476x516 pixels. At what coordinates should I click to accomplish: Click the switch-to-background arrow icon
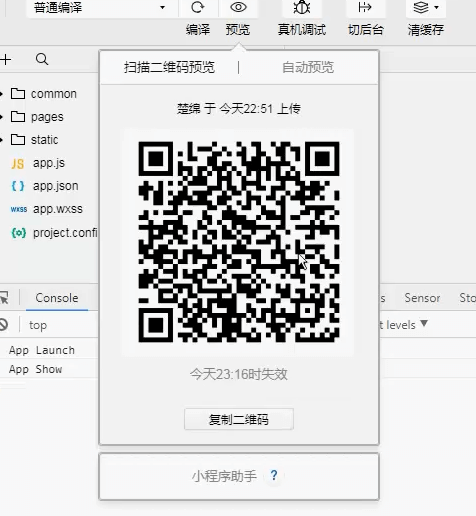[365, 7]
